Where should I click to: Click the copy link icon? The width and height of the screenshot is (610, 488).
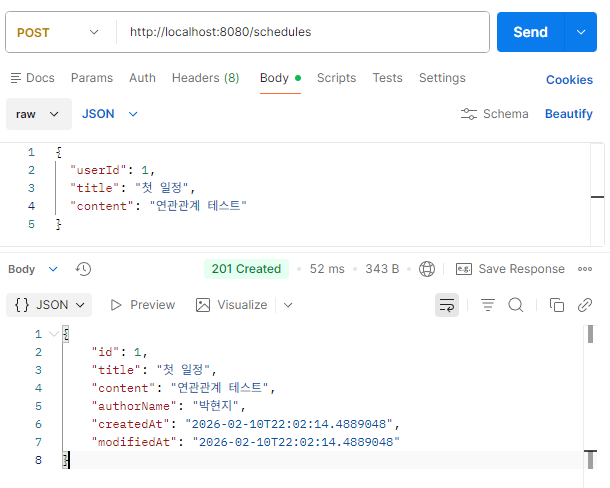(x=585, y=305)
